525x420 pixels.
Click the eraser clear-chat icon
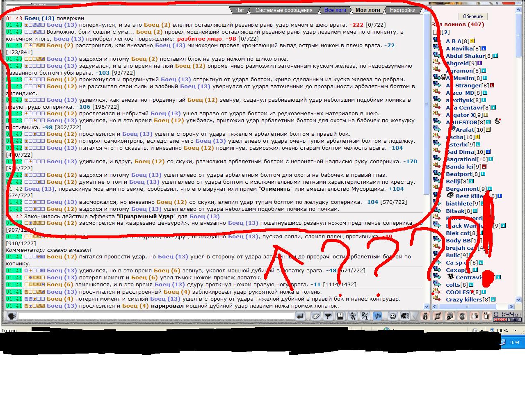tap(315, 316)
